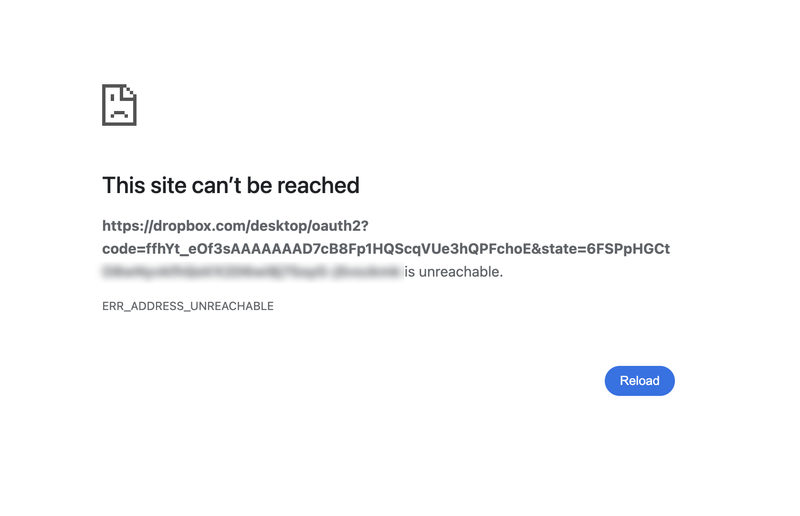Click the sad page error icon
The height and width of the screenshot is (516, 800).
click(x=119, y=105)
